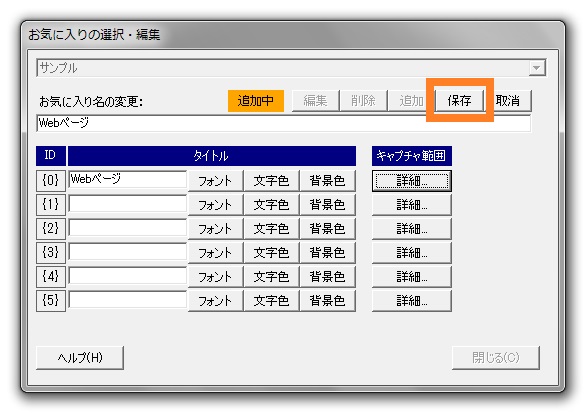The image size is (586, 413).
Task: Click the 取消 cancel button
Action: 508,101
